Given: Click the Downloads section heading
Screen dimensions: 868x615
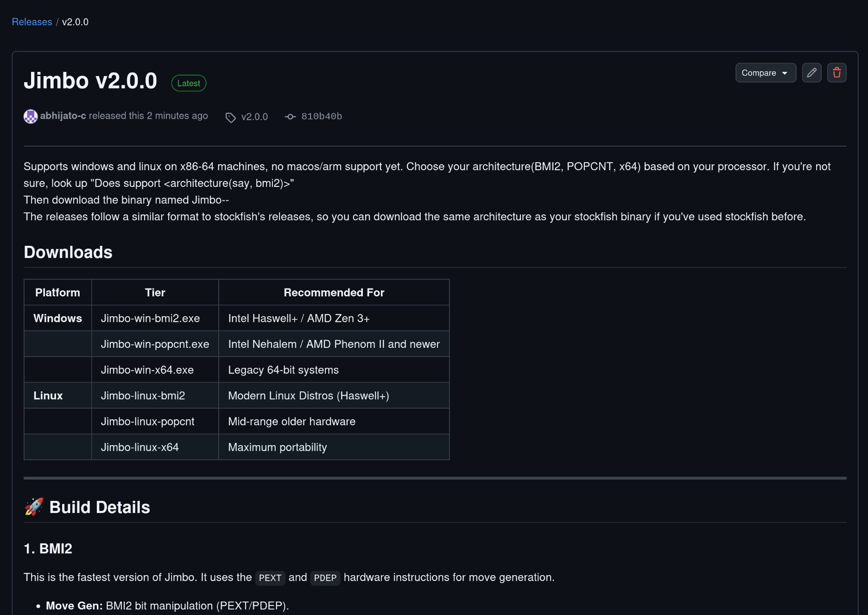Looking at the screenshot, I should point(68,252).
